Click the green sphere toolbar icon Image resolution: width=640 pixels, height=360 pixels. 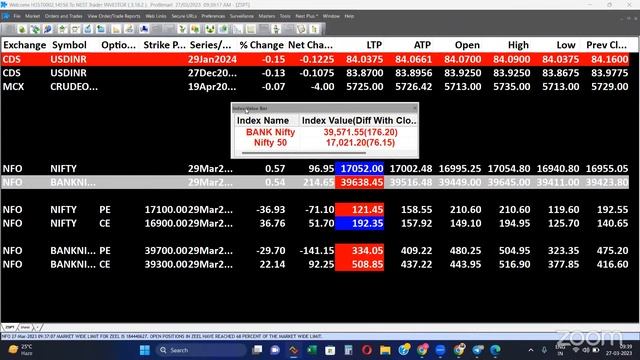tap(22, 29)
